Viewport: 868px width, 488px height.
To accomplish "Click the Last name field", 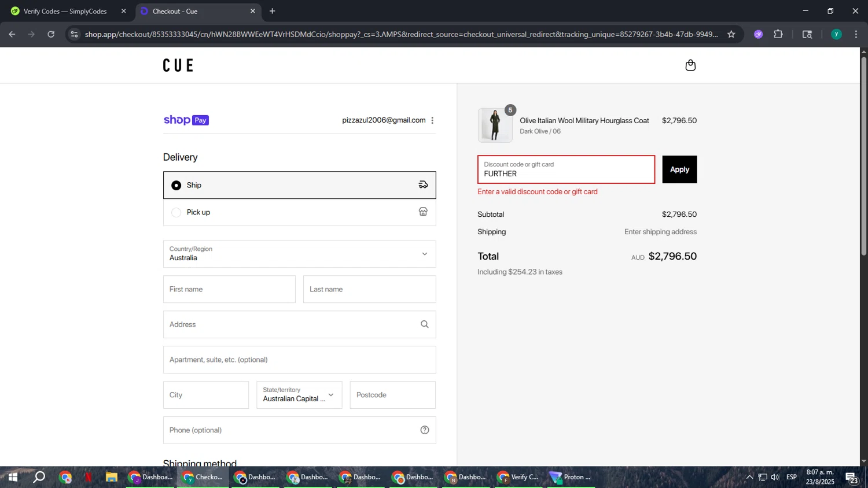I will point(369,289).
